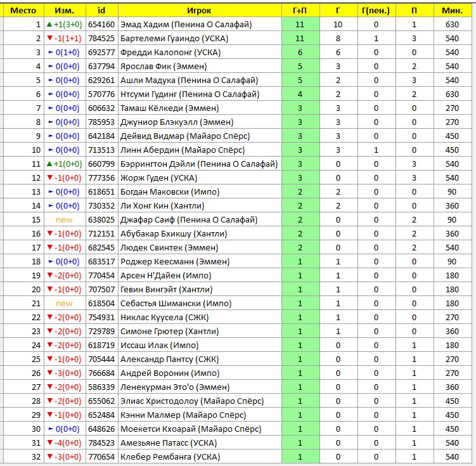Click player name Эмад Хадим (Пенина О Салафай)

(186, 25)
